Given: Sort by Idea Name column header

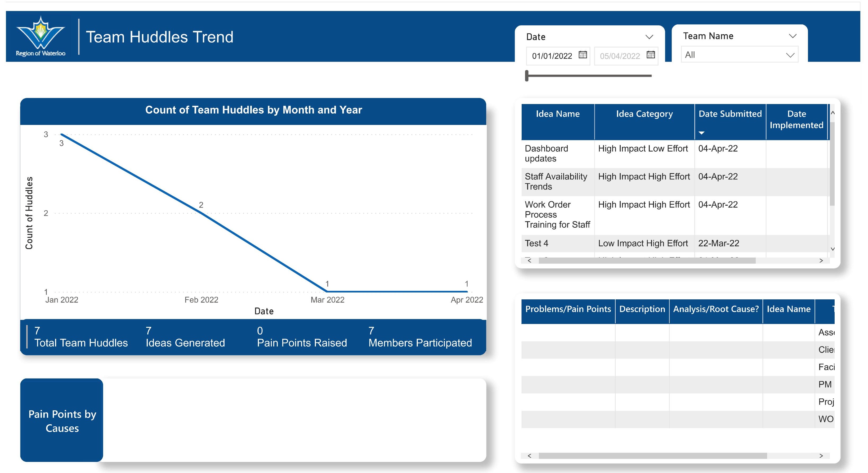Looking at the screenshot, I should [x=557, y=114].
